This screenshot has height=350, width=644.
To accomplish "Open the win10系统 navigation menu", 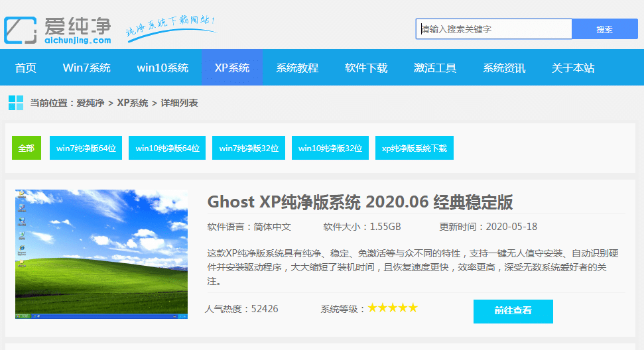I will point(162,68).
